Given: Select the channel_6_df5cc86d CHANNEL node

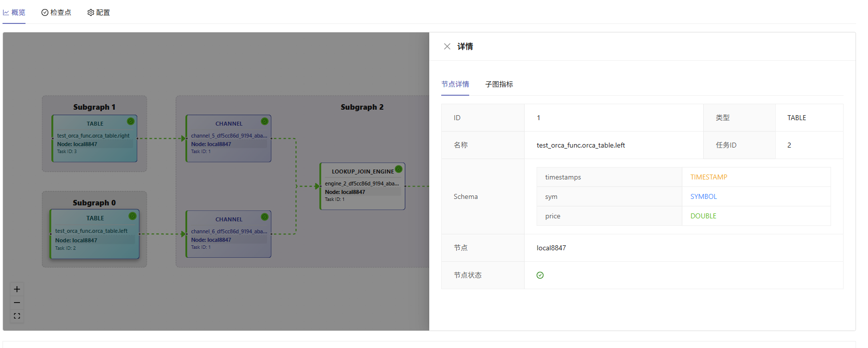Looking at the screenshot, I should pos(229,234).
